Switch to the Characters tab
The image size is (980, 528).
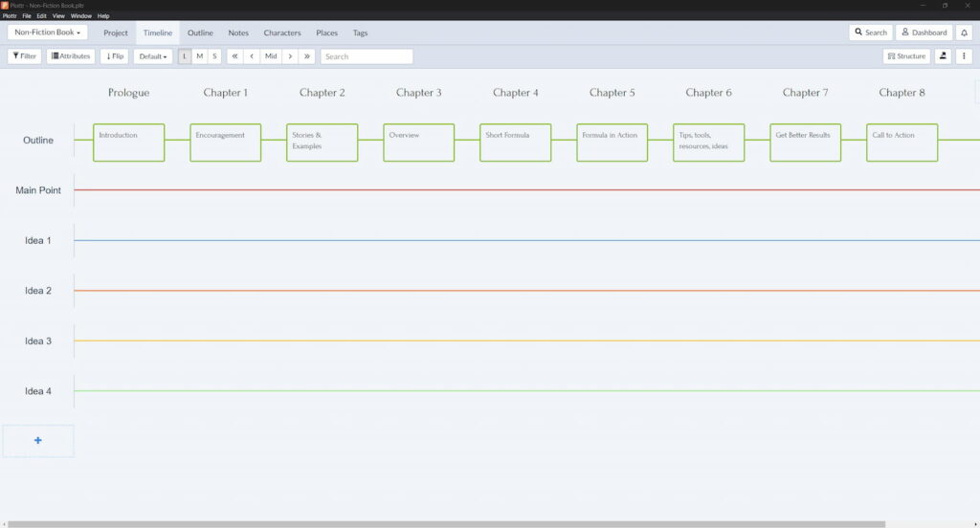pyautogui.click(x=282, y=33)
